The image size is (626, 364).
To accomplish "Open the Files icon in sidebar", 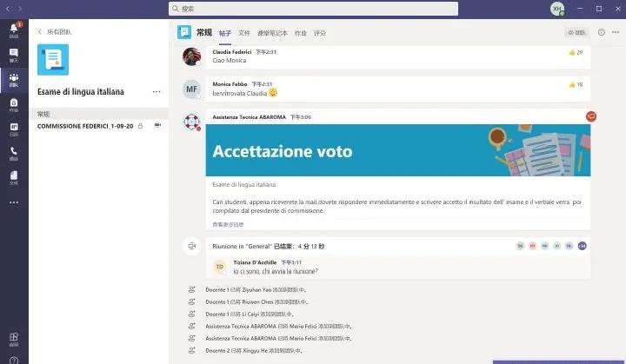I will click(14, 177).
